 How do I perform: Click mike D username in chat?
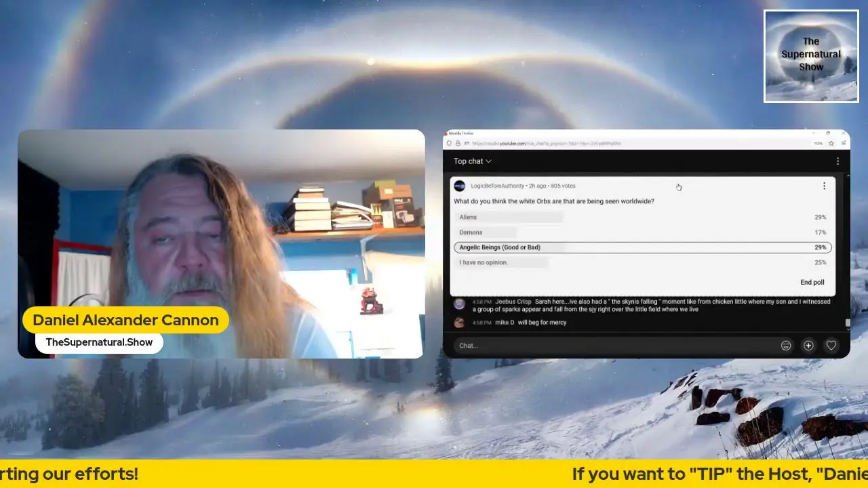pyautogui.click(x=505, y=323)
